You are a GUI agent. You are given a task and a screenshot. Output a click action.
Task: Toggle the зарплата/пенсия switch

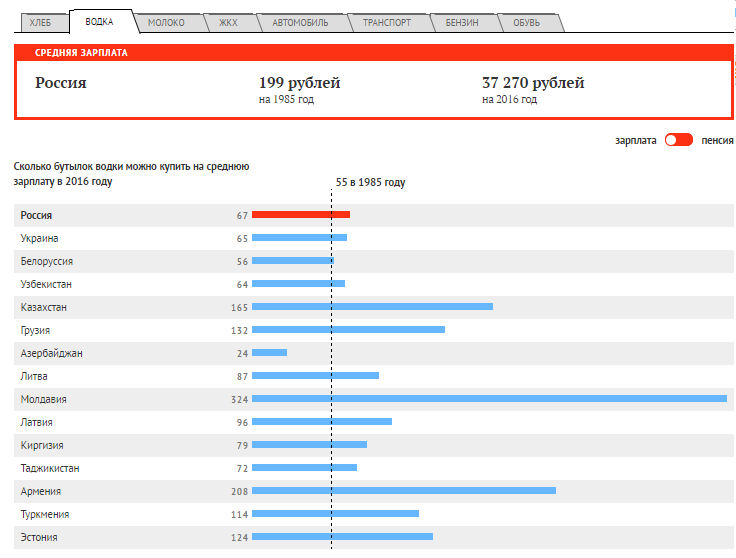[x=678, y=141]
